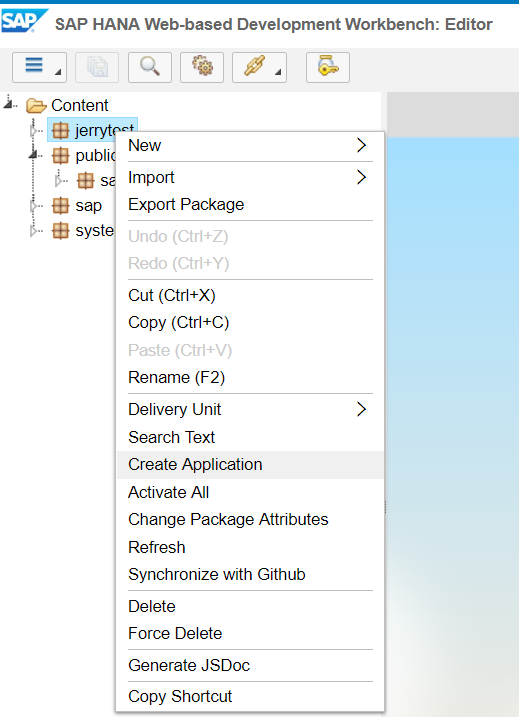Click greyed Undo (Ctrl+Z) entry

tap(250, 236)
